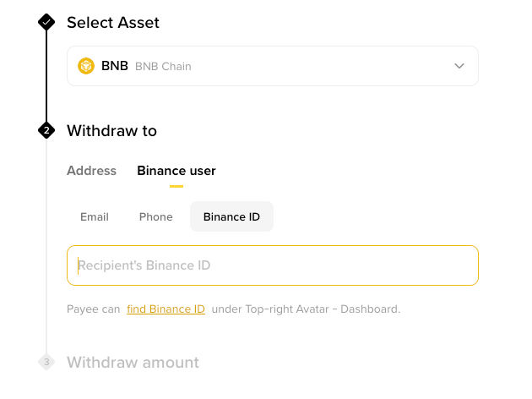The image size is (532, 399).
Task: Select the Binance ID recipient option
Action: [x=231, y=216]
